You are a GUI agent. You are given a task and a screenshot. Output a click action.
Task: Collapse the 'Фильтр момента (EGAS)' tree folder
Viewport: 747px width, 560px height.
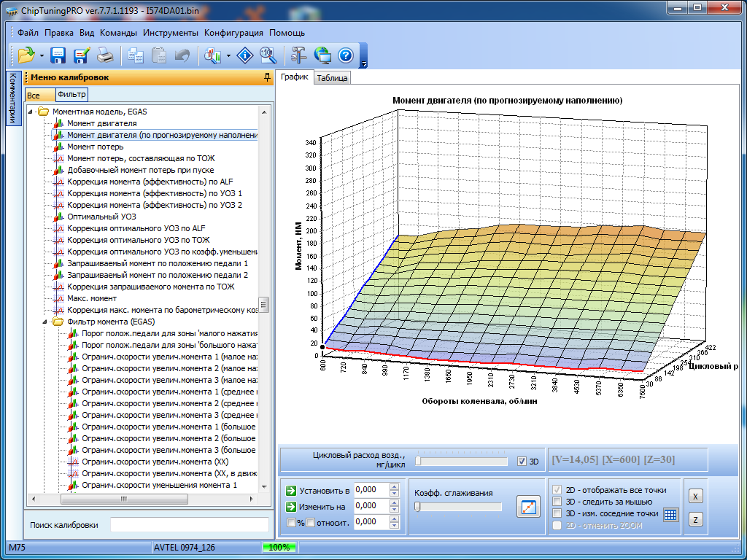46,322
